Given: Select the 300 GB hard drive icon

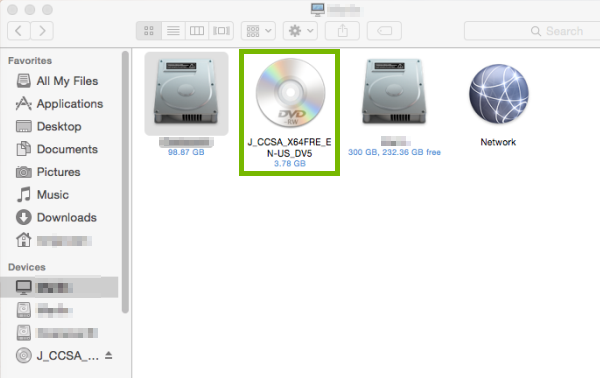Looking at the screenshot, I should pyautogui.click(x=394, y=92).
